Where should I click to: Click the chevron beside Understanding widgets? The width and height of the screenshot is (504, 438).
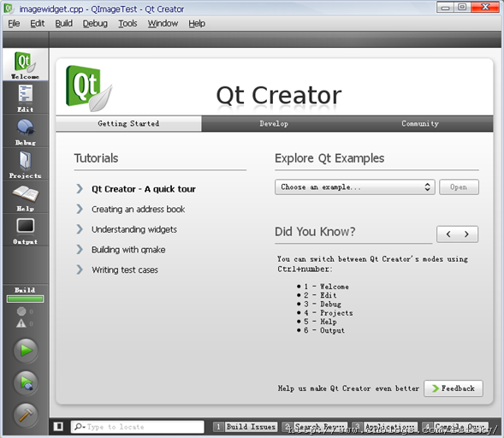click(x=80, y=229)
